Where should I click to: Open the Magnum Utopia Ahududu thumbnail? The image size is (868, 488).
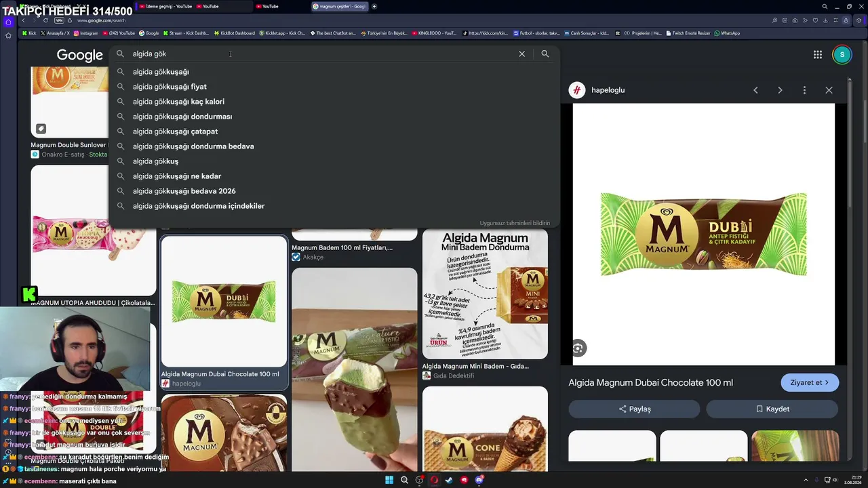point(94,231)
